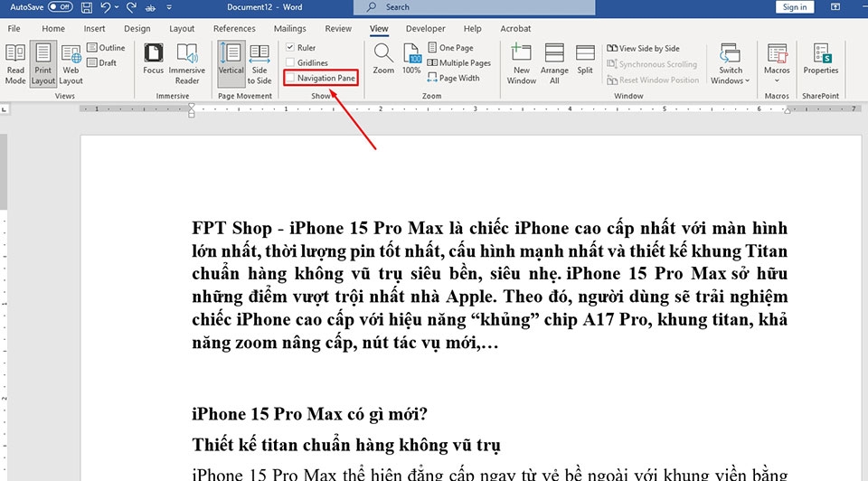Viewport: 868px width, 481px height.
Task: Open the Help tab
Action: tap(472, 28)
